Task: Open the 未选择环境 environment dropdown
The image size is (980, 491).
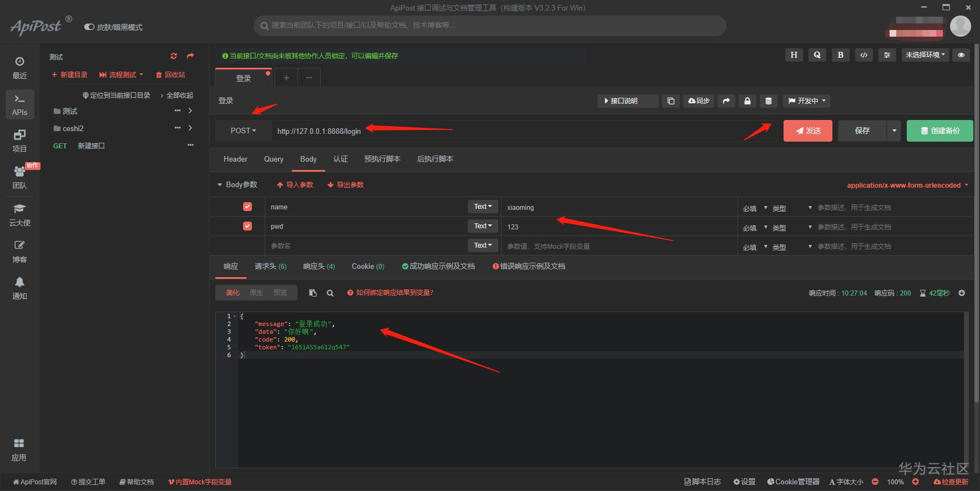Action: [x=925, y=55]
